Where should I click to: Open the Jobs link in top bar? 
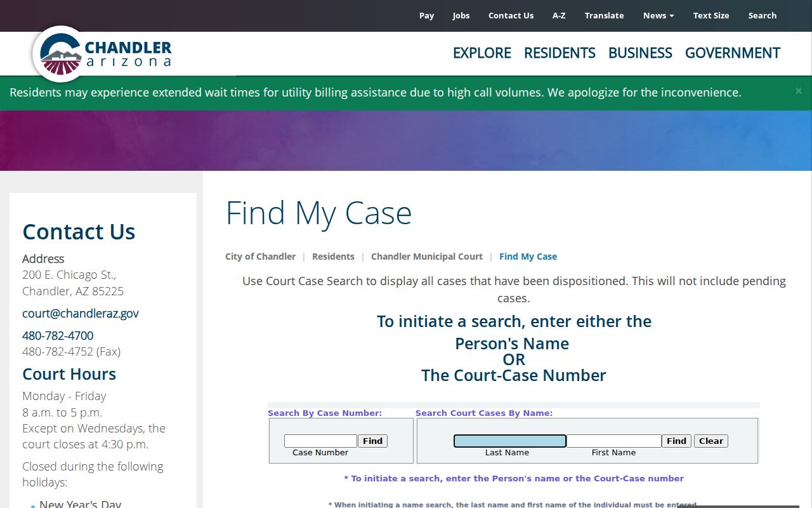(x=461, y=16)
